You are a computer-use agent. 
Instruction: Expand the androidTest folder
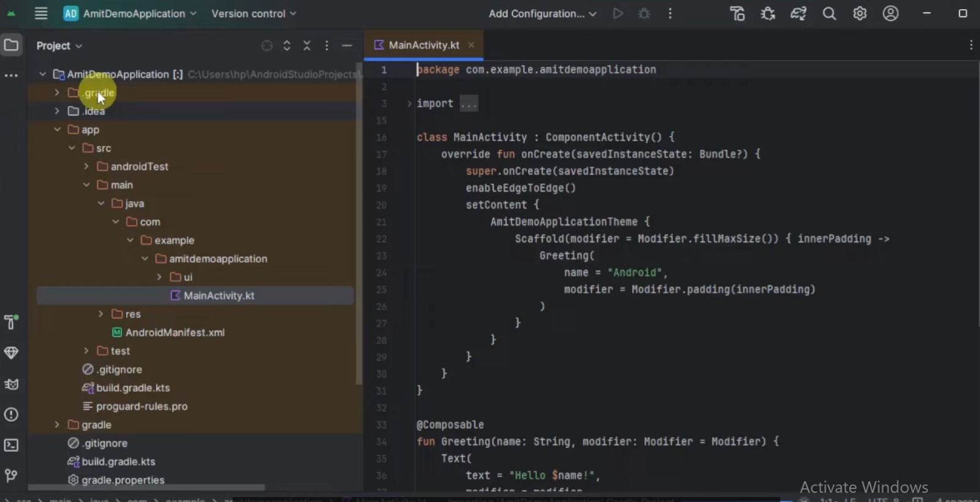[86, 166]
